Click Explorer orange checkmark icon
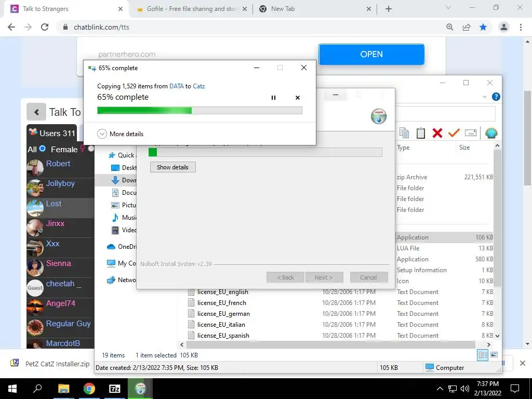 pyautogui.click(x=454, y=133)
